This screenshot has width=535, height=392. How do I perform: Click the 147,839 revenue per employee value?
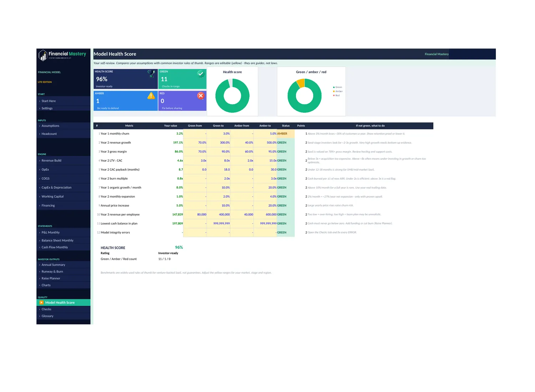coord(178,215)
